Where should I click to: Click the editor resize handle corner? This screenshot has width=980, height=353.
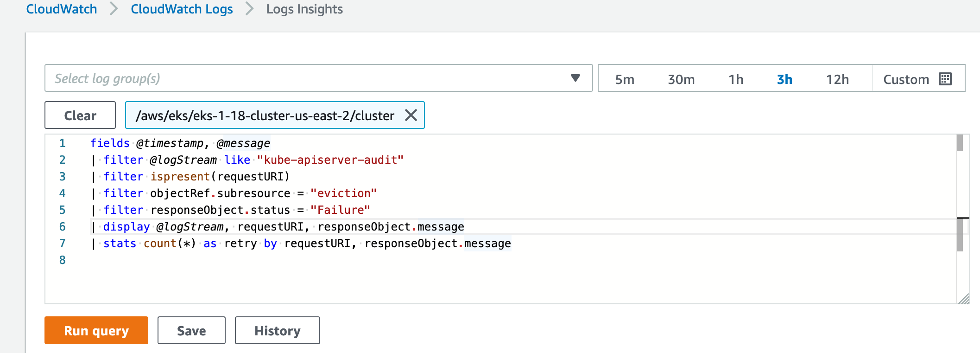point(964,299)
